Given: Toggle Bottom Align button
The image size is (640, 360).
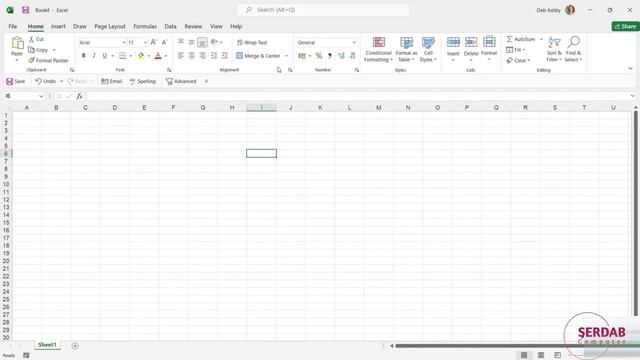Looking at the screenshot, I should pyautogui.click(x=202, y=42).
